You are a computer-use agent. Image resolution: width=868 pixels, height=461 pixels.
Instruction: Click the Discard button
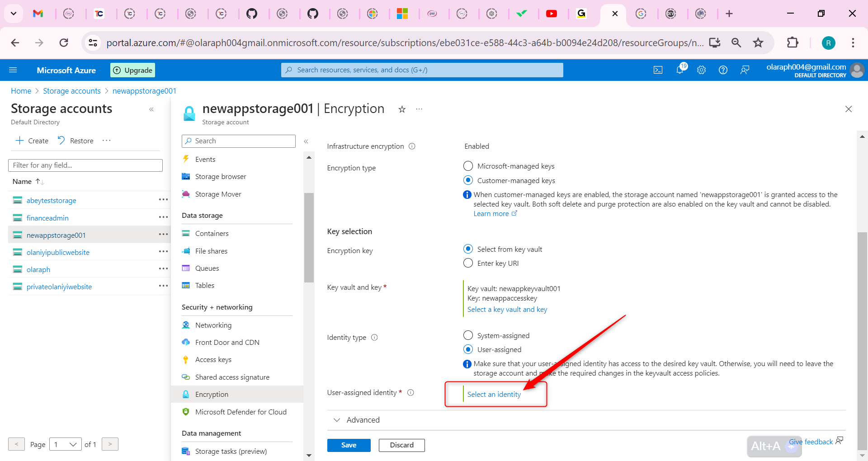402,445
